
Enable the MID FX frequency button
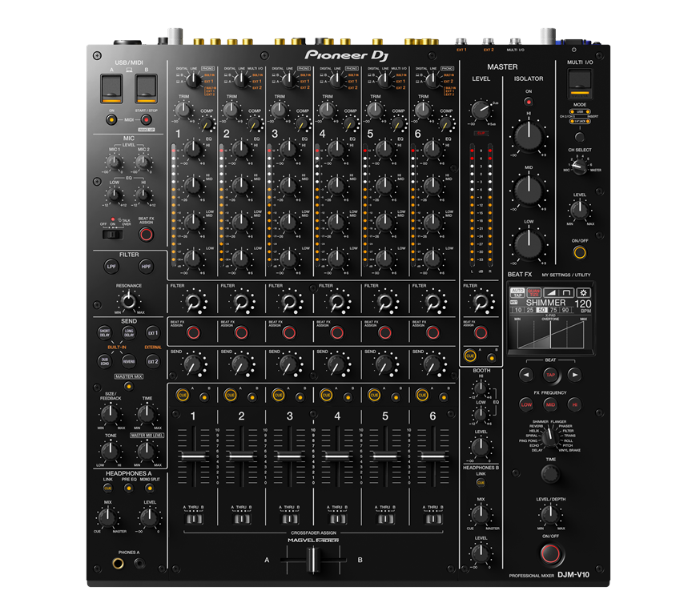coord(550,404)
